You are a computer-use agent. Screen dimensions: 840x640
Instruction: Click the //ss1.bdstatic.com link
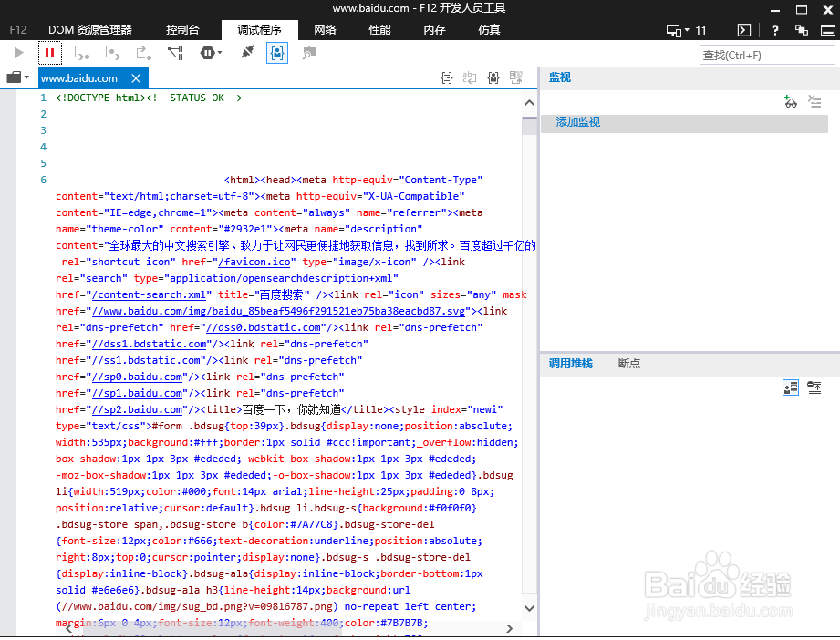coord(146,360)
